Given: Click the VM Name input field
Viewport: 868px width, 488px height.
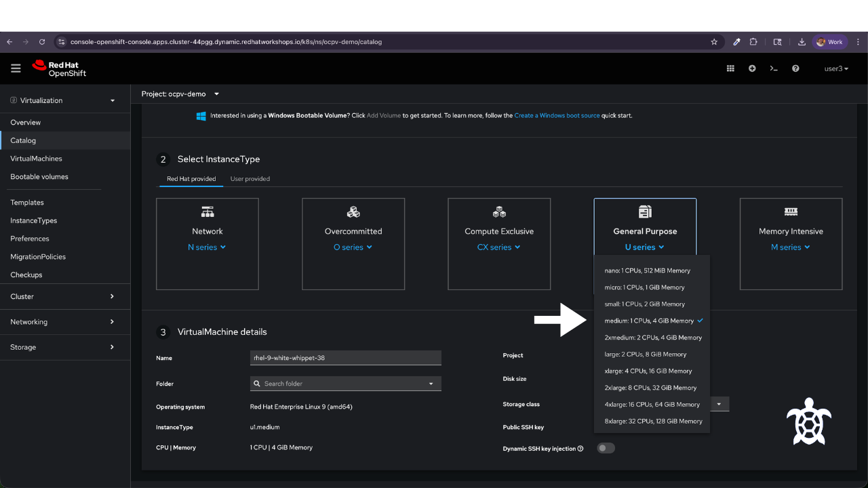Looking at the screenshot, I should click(x=346, y=358).
